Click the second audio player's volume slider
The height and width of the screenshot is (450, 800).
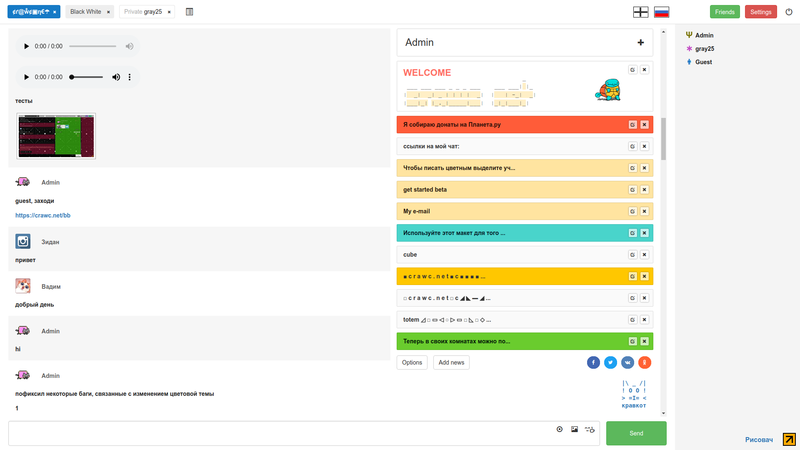86,77
